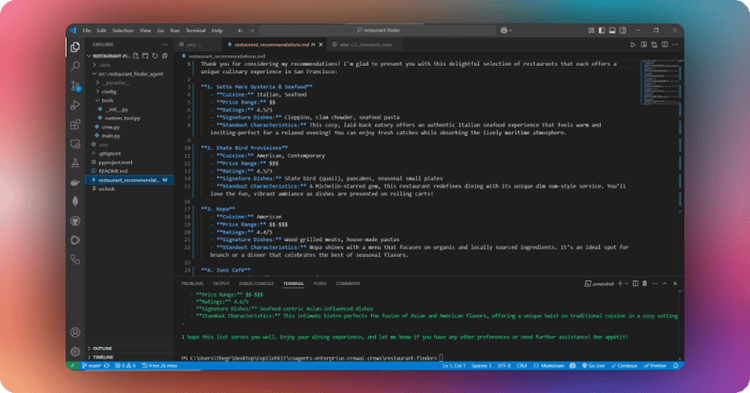Kill terminal with the trash icon
750x393 pixels.
[644, 284]
